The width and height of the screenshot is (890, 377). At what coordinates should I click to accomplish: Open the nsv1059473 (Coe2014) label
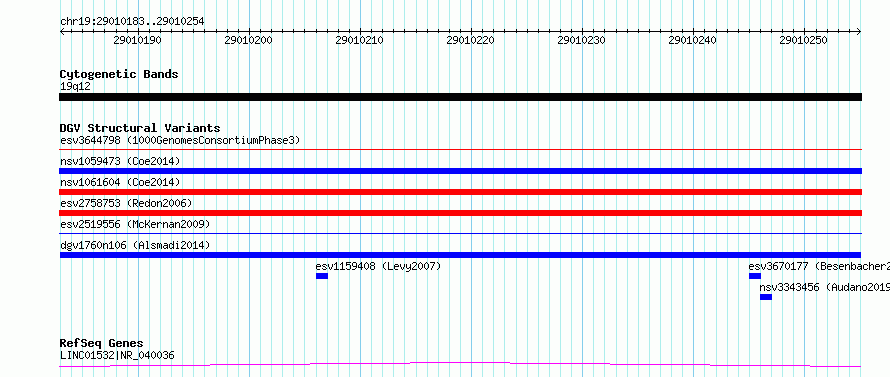(120, 161)
